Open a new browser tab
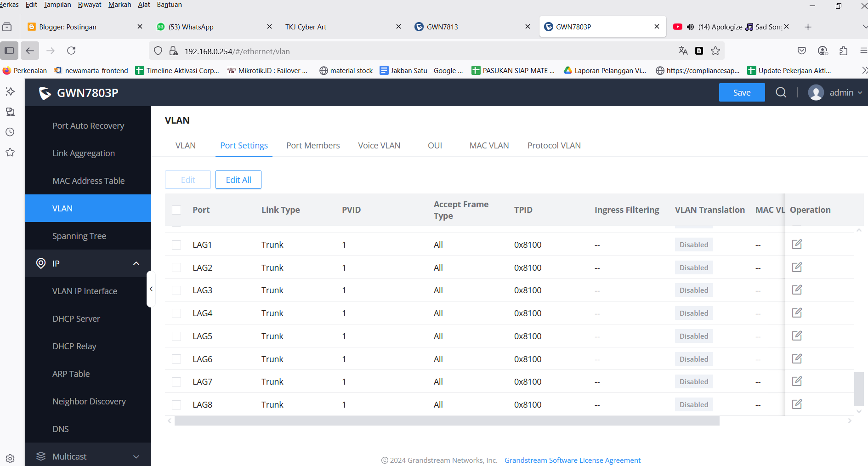 click(x=808, y=27)
